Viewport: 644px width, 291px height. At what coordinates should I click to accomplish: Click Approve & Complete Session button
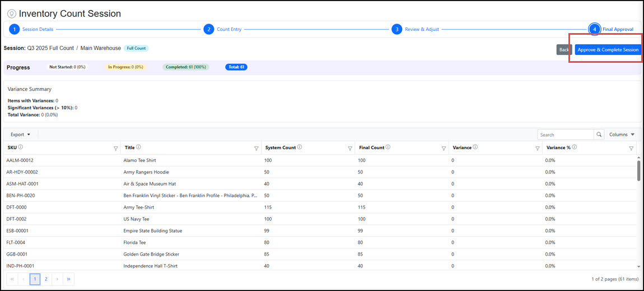[608, 50]
